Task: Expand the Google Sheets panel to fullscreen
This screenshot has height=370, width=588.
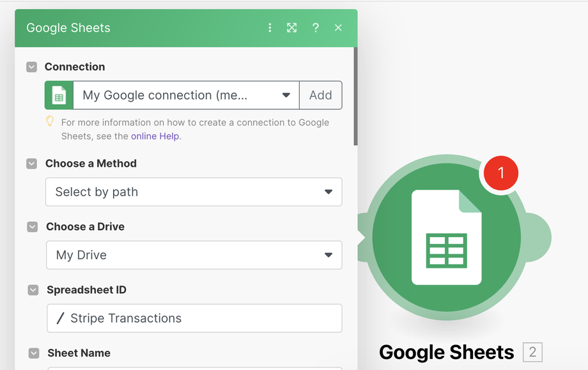Action: pos(291,27)
